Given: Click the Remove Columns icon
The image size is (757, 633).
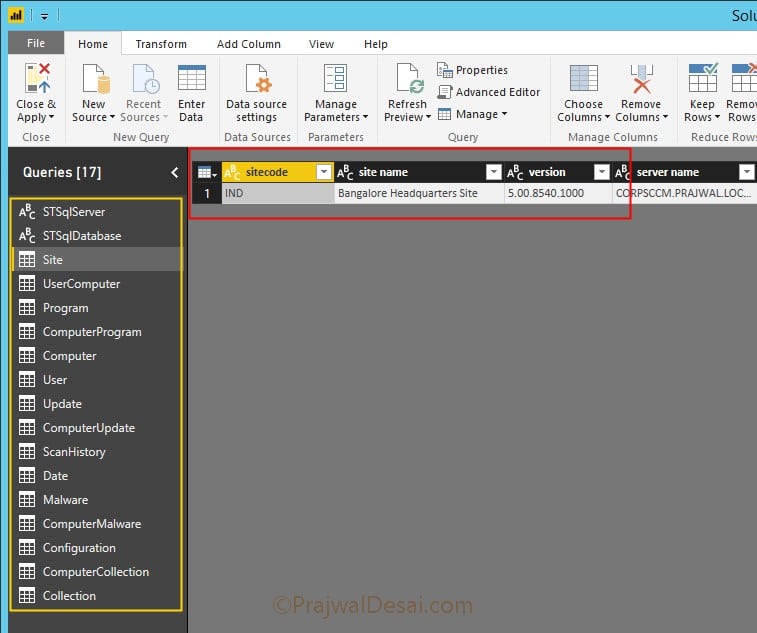Looking at the screenshot, I should [642, 79].
